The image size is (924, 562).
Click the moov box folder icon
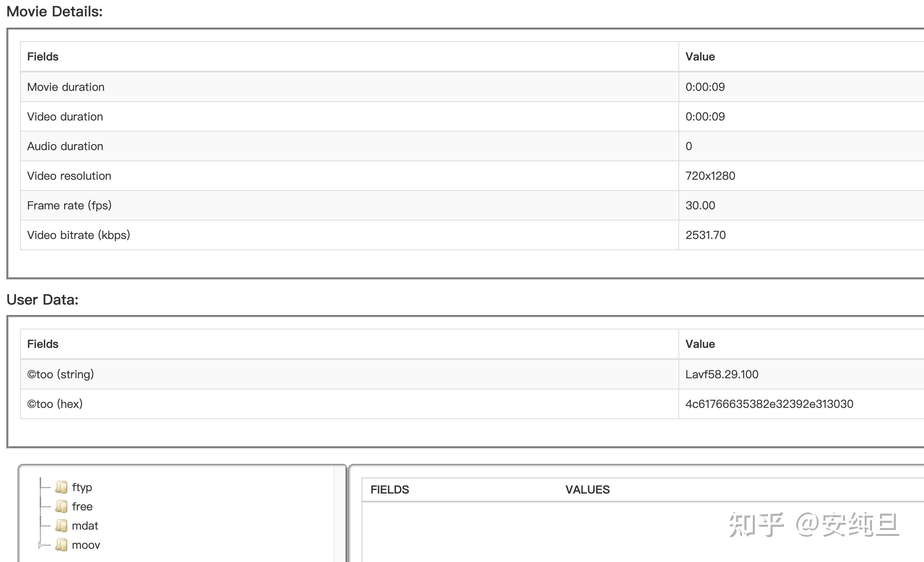(x=62, y=545)
